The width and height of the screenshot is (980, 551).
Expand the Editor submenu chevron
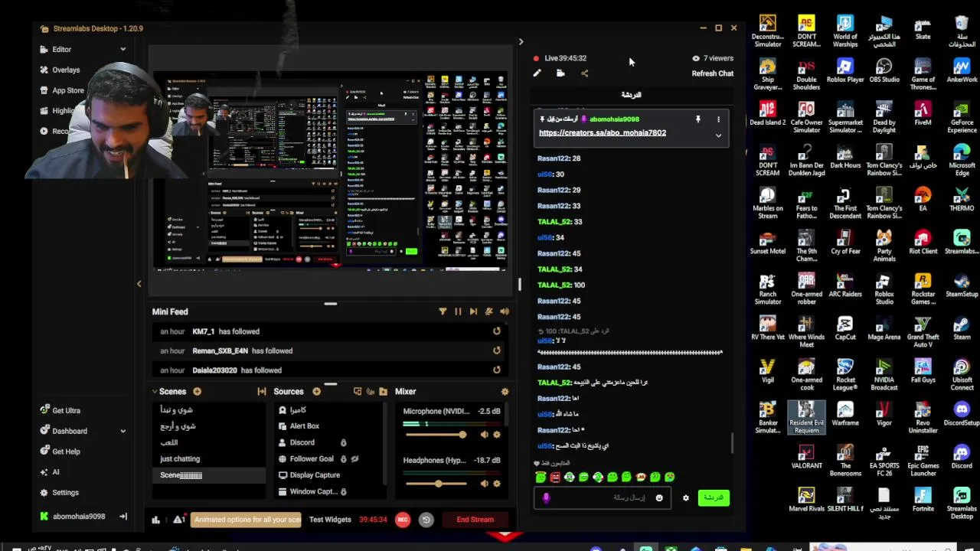pyautogui.click(x=122, y=49)
